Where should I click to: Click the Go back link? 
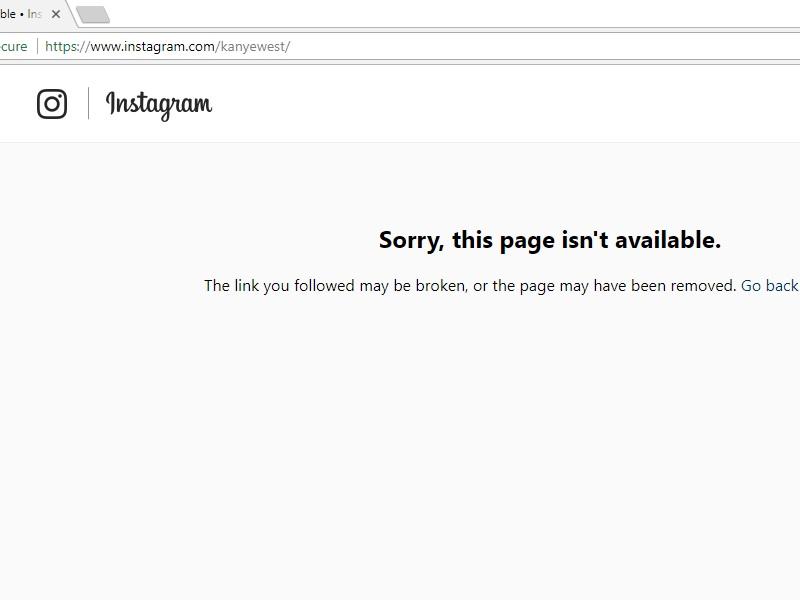click(x=769, y=285)
